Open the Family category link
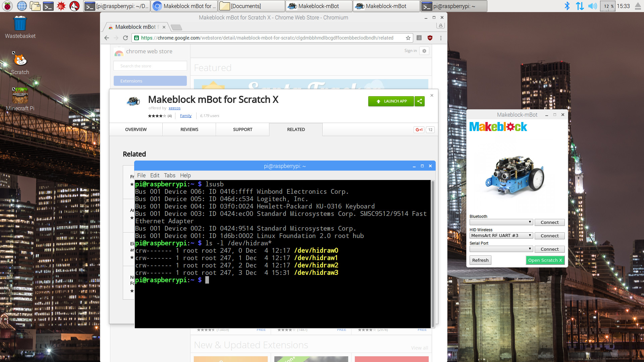 186,116
